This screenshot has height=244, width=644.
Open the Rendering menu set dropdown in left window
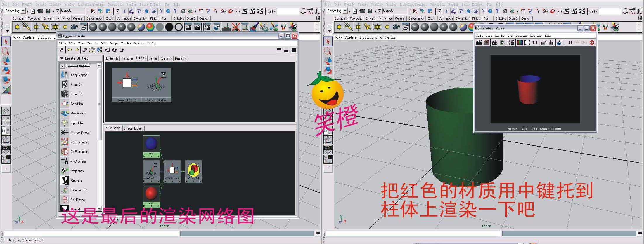point(23,11)
